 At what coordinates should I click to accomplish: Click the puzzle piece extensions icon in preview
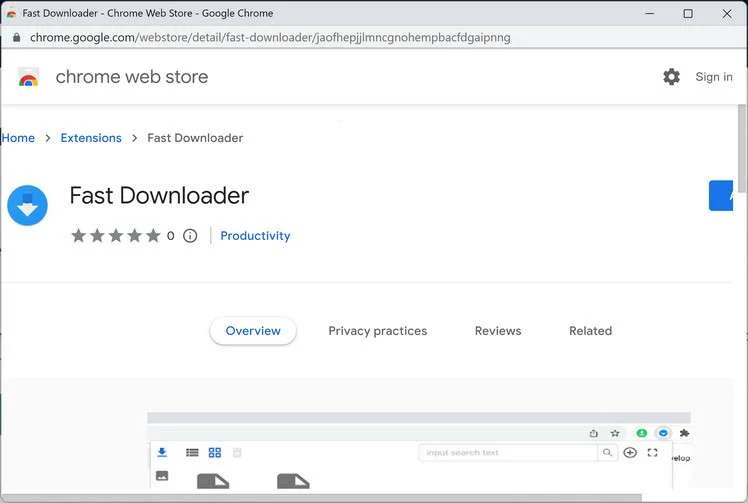pos(685,433)
